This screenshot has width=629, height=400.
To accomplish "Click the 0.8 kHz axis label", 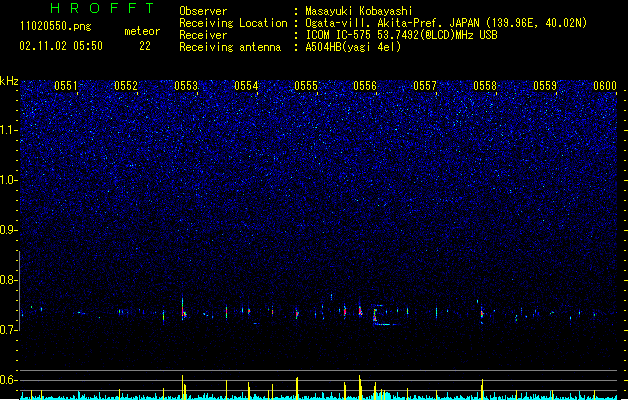I will [x=8, y=280].
